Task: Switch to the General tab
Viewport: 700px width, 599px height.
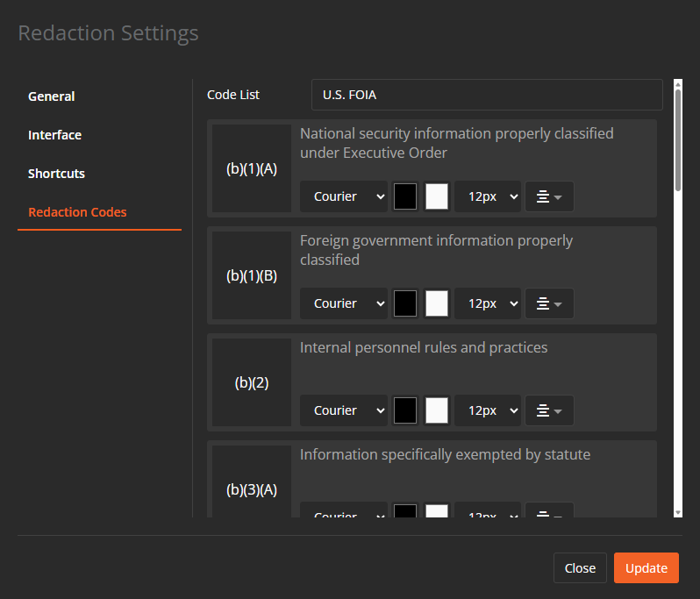Action: click(52, 96)
